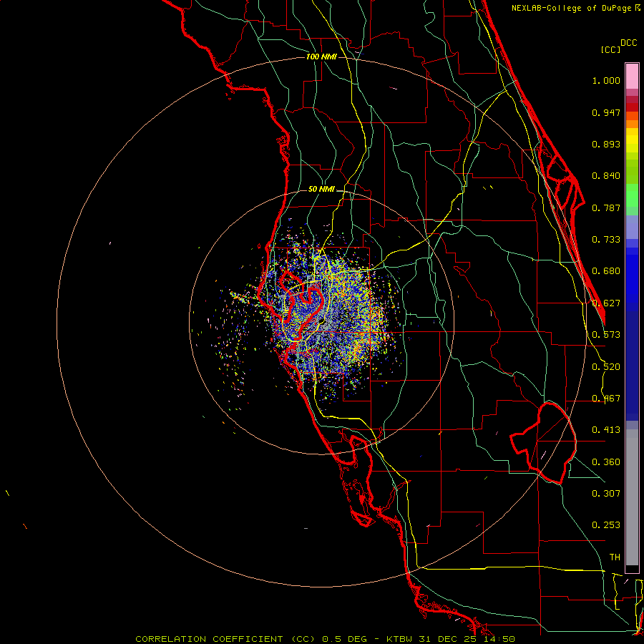Select the 50 NMI range ring label

point(321,190)
